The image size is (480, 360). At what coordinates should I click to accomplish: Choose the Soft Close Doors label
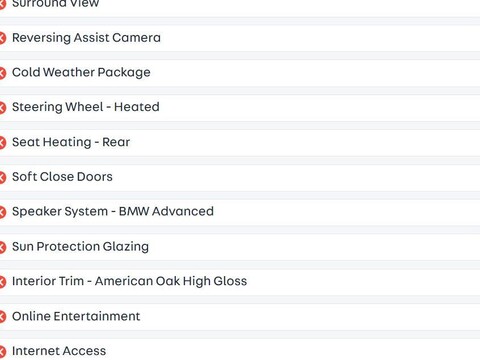coord(62,177)
